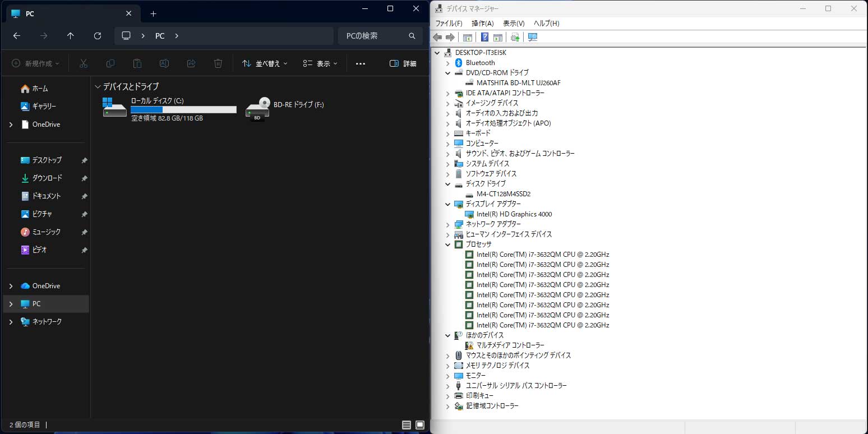The height and width of the screenshot is (434, 868).
Task: Select the ローカル ディスク (C:) capacity bar
Action: point(183,110)
